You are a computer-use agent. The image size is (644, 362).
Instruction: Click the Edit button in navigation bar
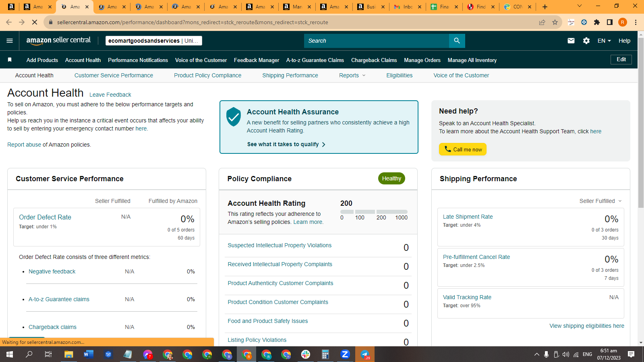tap(621, 60)
